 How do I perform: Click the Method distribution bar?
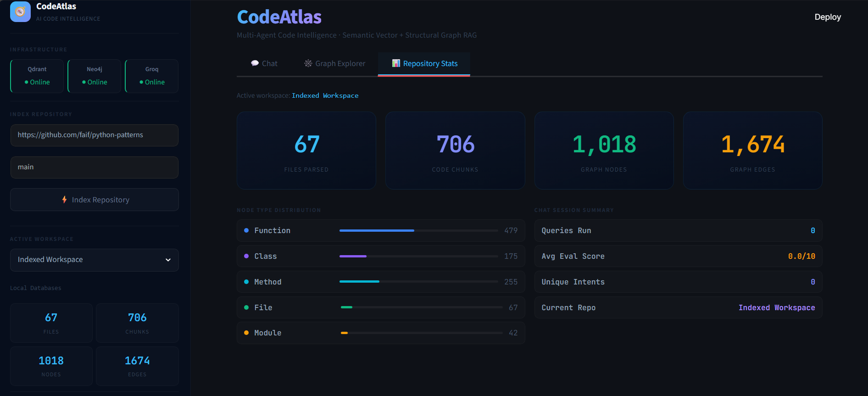[x=419, y=282]
